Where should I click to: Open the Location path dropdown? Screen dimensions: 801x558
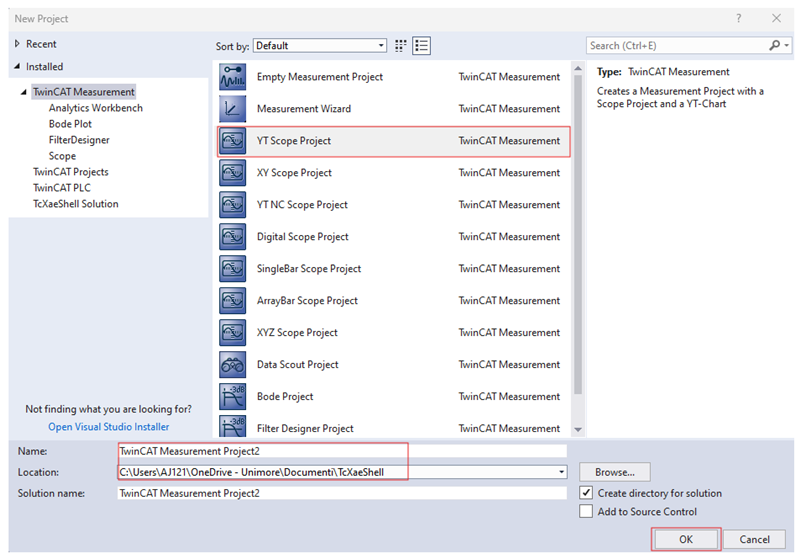(x=561, y=472)
